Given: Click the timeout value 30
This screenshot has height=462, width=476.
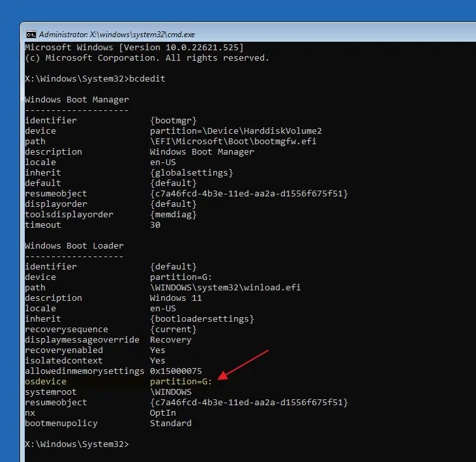Looking at the screenshot, I should [x=155, y=225].
